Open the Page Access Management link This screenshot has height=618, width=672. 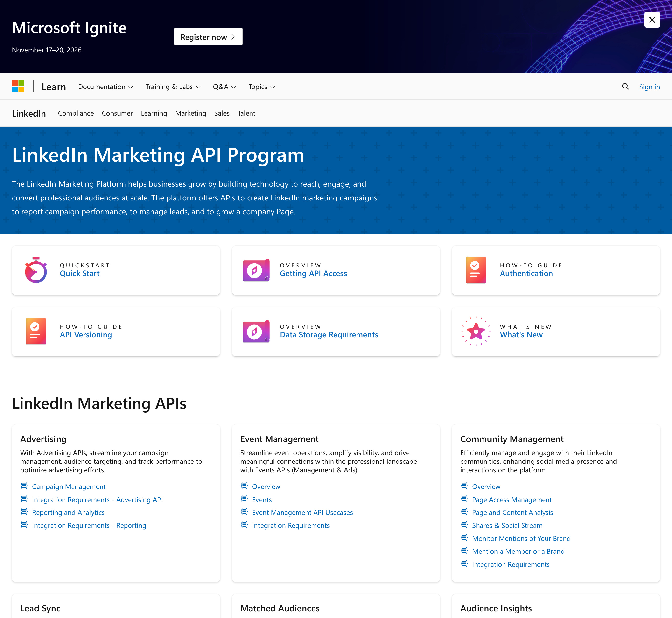tap(512, 500)
